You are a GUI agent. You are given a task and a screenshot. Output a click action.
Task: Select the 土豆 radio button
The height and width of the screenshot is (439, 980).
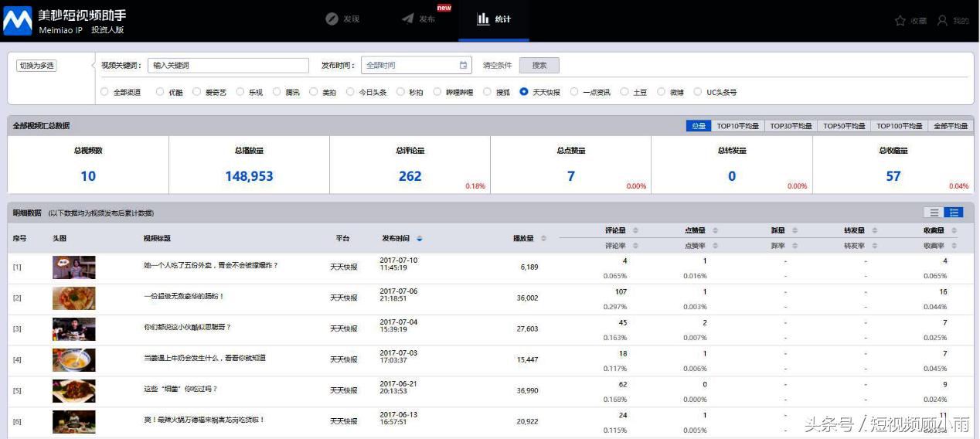click(624, 92)
